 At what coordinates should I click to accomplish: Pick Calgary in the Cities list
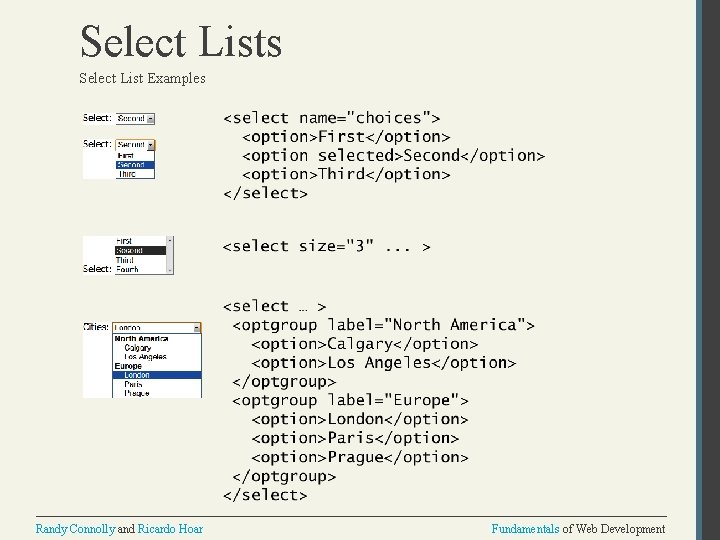click(157, 348)
